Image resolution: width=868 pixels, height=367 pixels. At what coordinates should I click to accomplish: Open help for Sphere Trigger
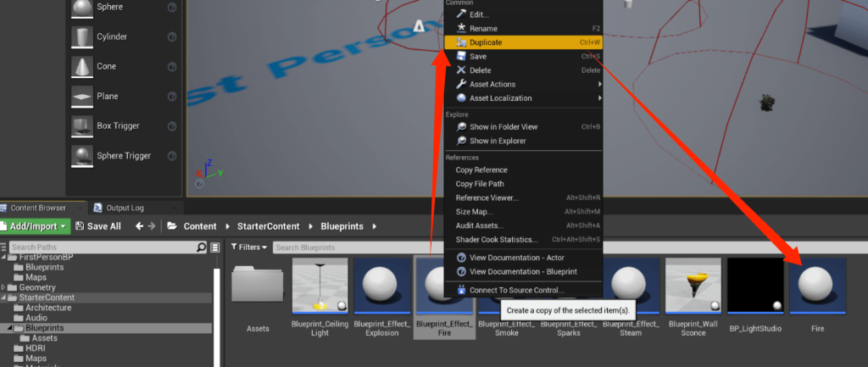point(171,156)
